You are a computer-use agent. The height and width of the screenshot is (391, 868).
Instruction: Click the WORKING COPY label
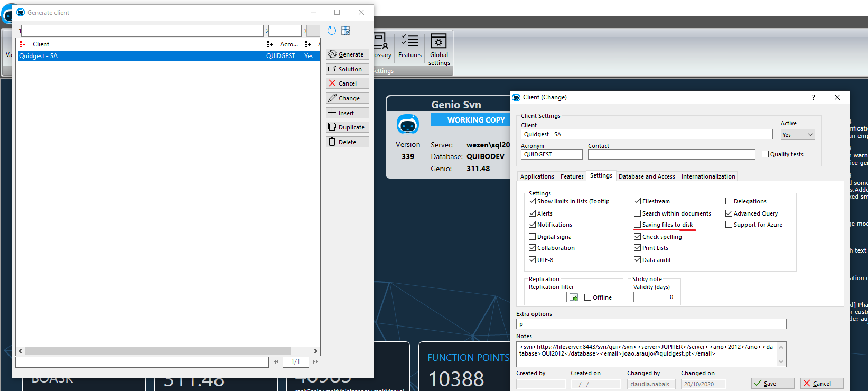(476, 120)
